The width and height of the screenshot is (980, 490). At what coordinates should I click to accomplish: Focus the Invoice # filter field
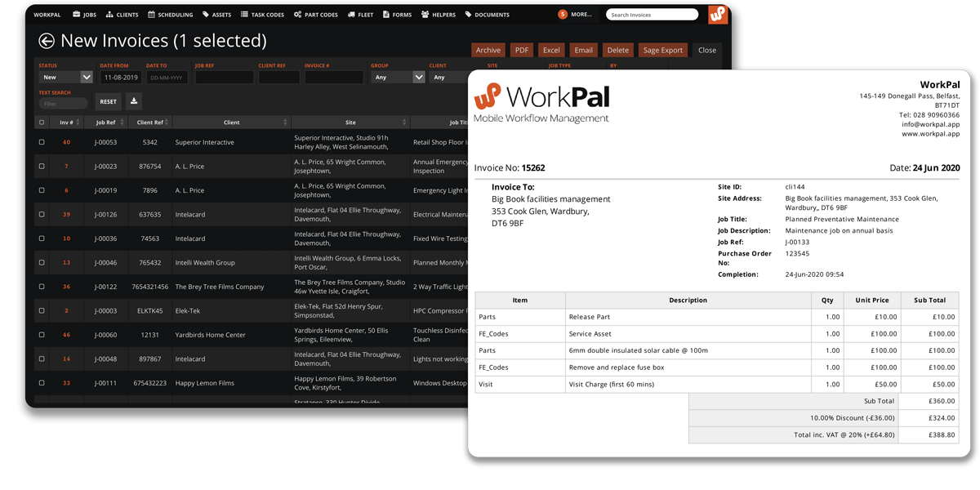334,77
